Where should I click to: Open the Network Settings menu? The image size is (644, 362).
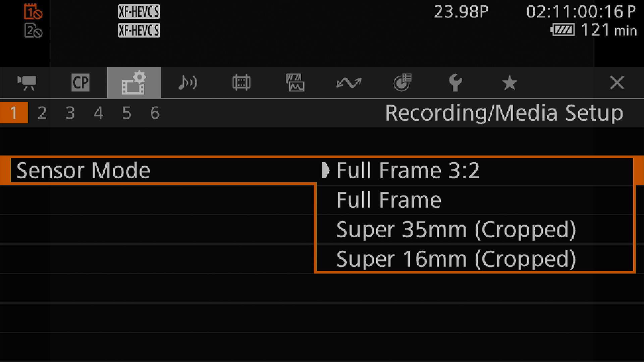pyautogui.click(x=349, y=82)
